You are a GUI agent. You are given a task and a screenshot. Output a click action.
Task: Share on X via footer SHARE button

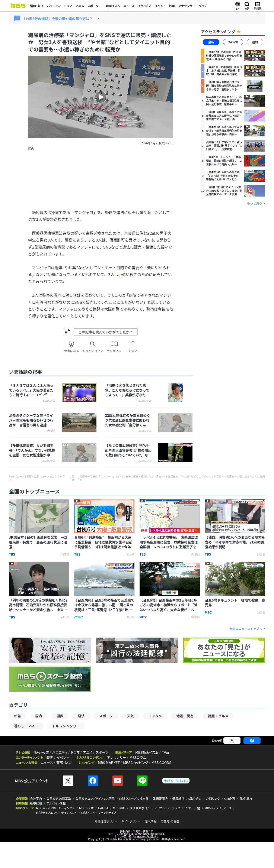coord(232,740)
